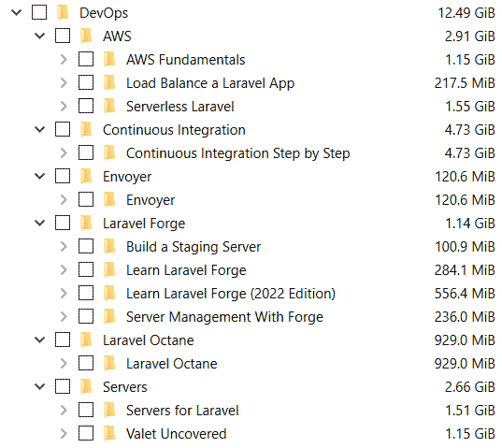502x448 pixels.
Task: Tick the AWS parent folder checkbox
Action: [63, 36]
